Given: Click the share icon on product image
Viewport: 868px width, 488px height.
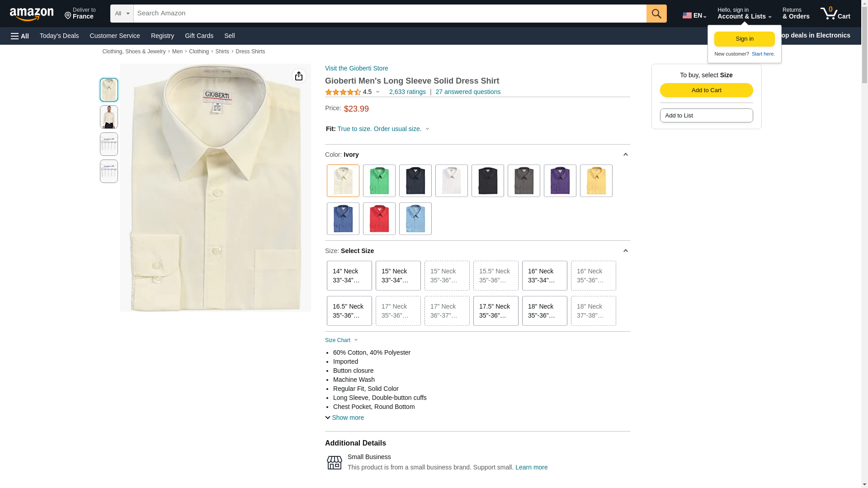Looking at the screenshot, I should [299, 76].
